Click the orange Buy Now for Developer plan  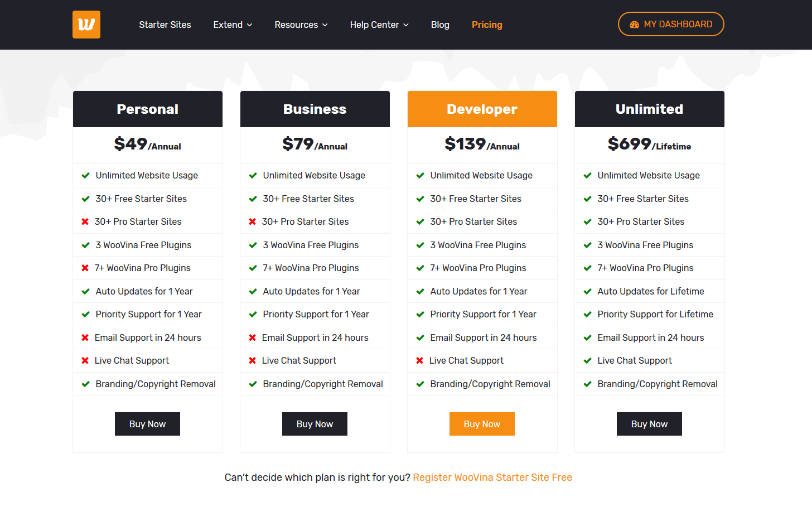[482, 424]
